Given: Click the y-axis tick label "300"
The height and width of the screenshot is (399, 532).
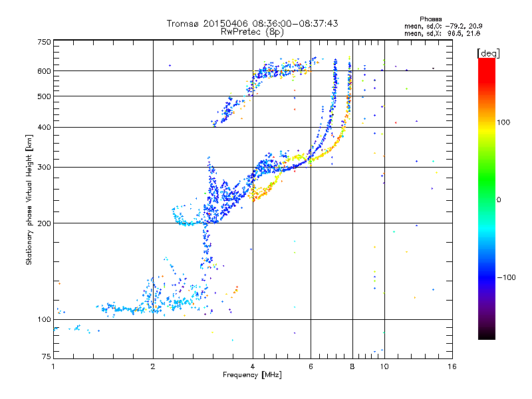Looking at the screenshot, I should tap(44, 167).
